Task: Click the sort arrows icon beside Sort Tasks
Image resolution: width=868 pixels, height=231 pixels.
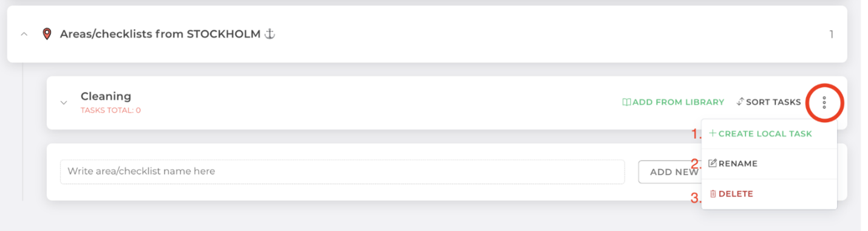Action: point(740,102)
